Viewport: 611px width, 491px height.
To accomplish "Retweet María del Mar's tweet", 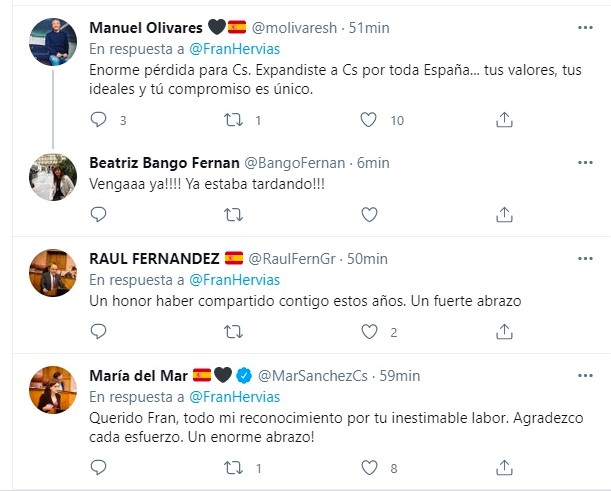I will coord(233,467).
